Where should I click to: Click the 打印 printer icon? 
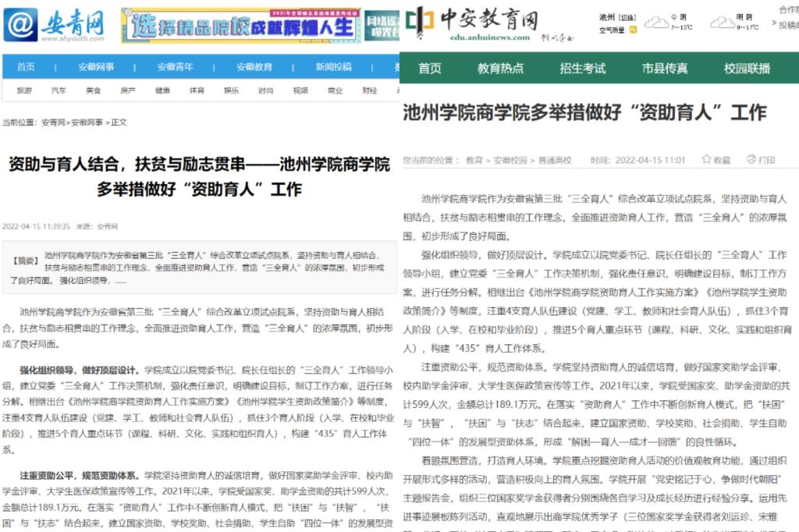[x=751, y=160]
